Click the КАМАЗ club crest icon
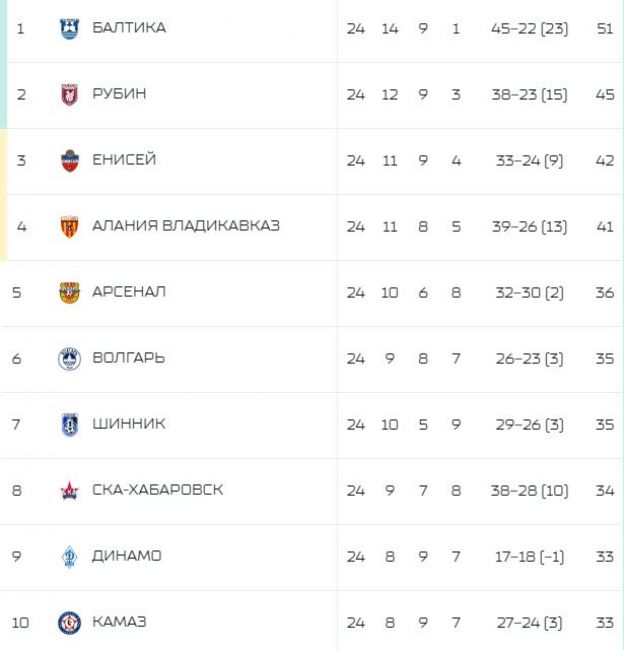The image size is (624, 650). pos(69,623)
